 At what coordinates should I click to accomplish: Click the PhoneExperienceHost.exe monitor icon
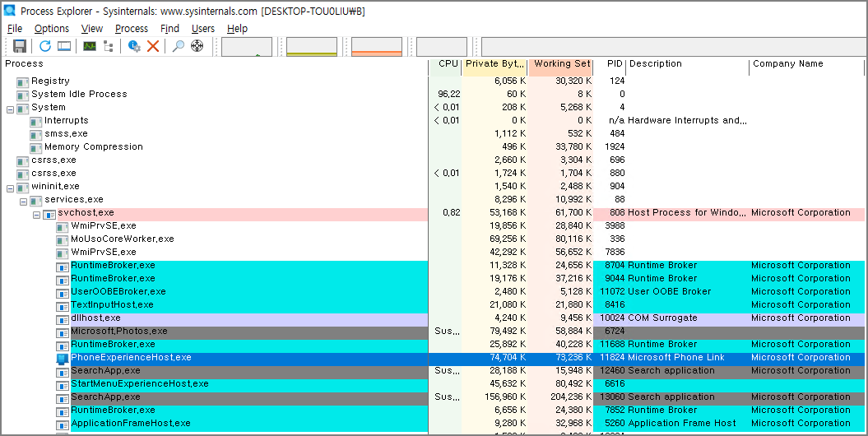coord(63,359)
